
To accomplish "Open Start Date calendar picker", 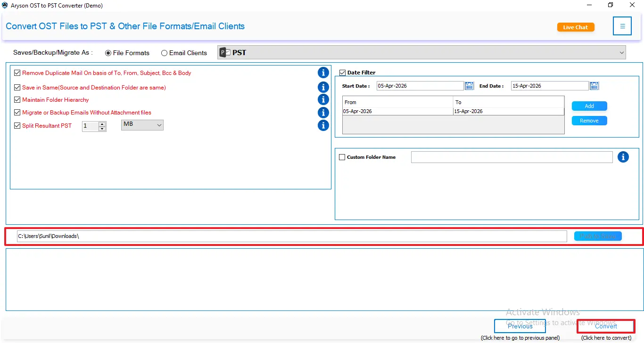I will 470,86.
